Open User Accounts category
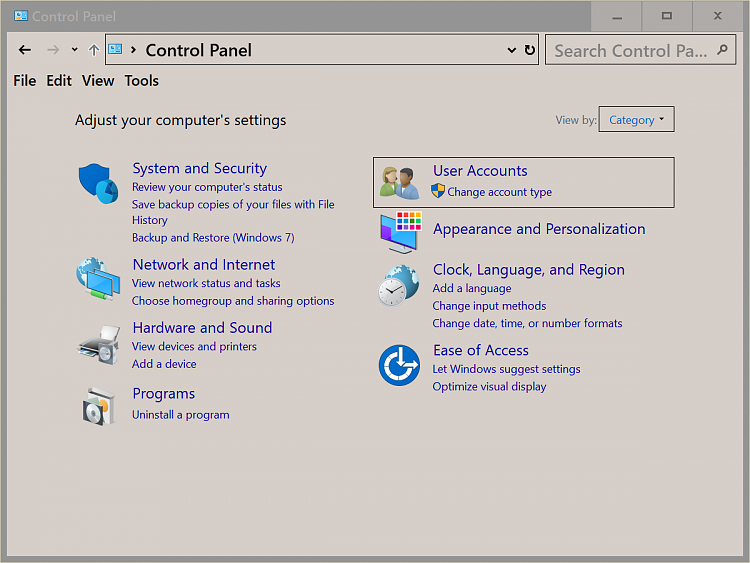This screenshot has width=750, height=563. (x=480, y=171)
